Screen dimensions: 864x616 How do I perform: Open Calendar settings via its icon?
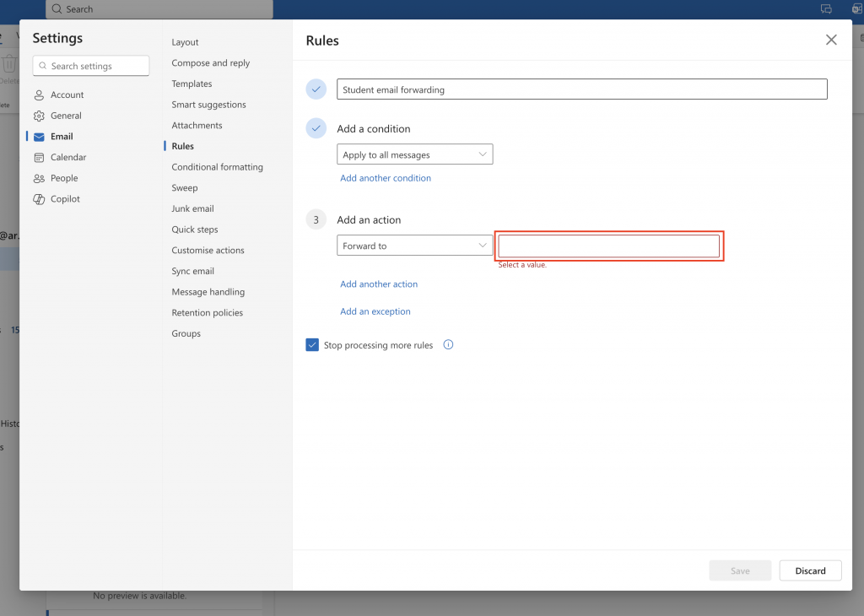tap(40, 157)
